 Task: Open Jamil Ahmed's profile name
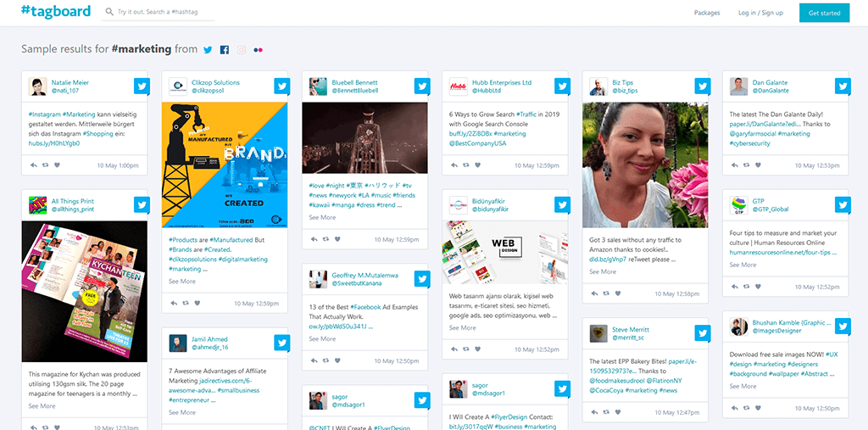click(x=210, y=339)
